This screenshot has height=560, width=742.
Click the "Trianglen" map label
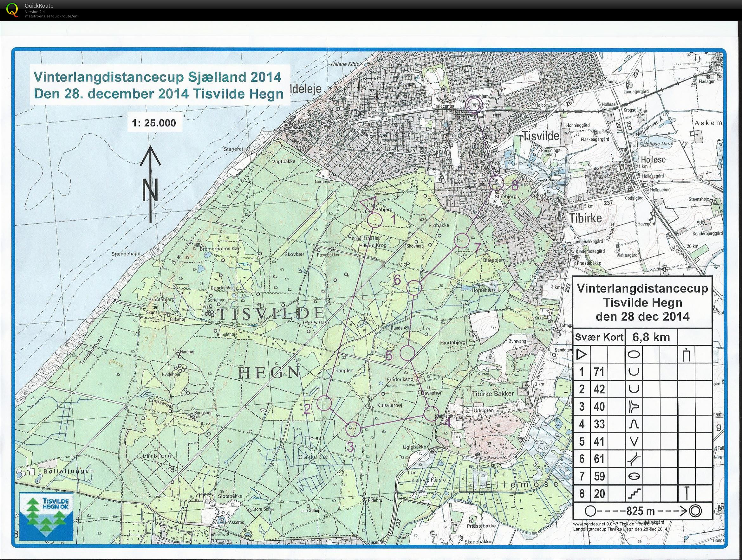tap(342, 370)
